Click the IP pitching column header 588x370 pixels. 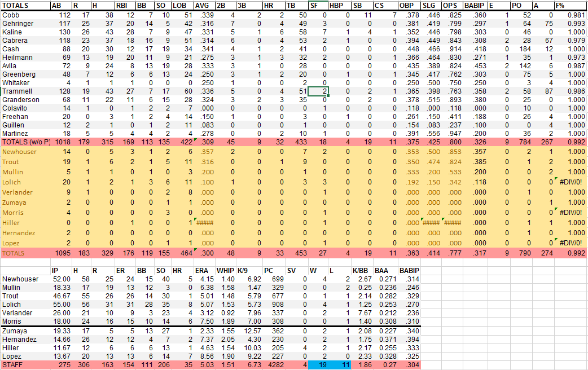[x=61, y=271]
